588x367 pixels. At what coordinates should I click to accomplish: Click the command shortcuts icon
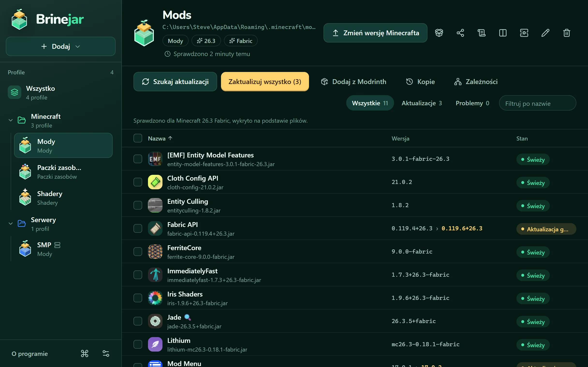(85, 353)
